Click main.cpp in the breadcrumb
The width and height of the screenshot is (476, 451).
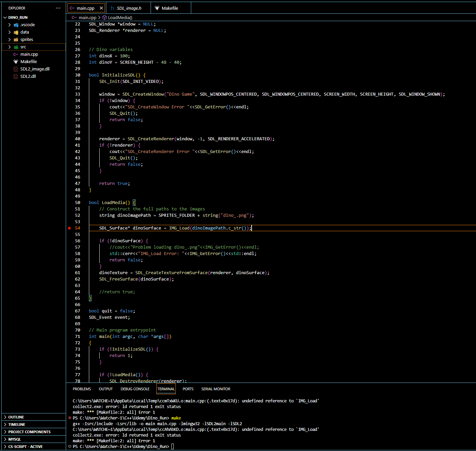click(x=88, y=17)
